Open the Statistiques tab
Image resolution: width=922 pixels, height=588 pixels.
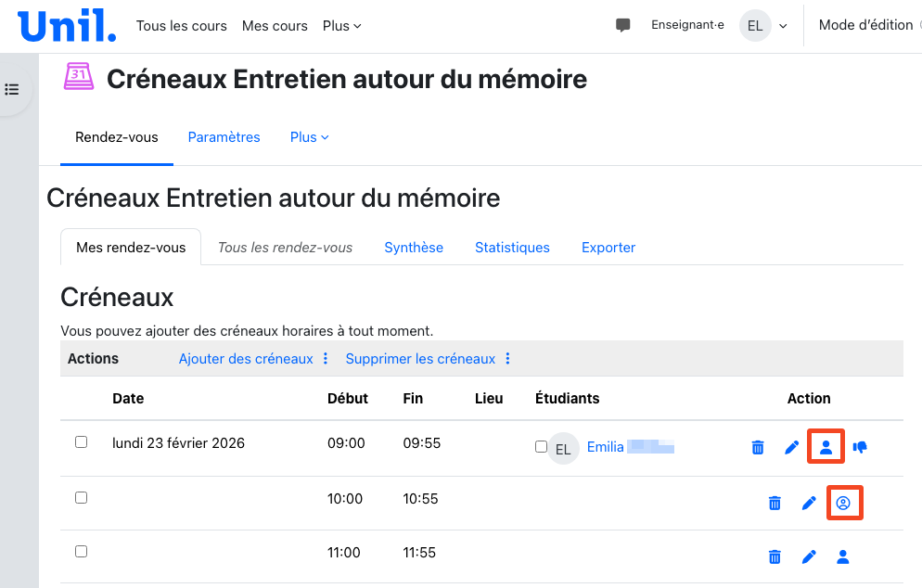(x=512, y=248)
